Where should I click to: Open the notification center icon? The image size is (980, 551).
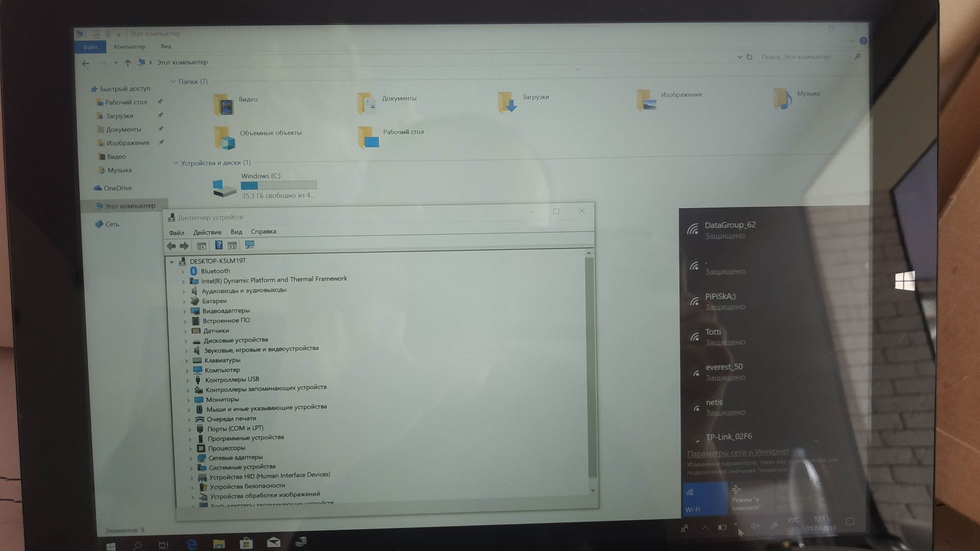(x=850, y=522)
